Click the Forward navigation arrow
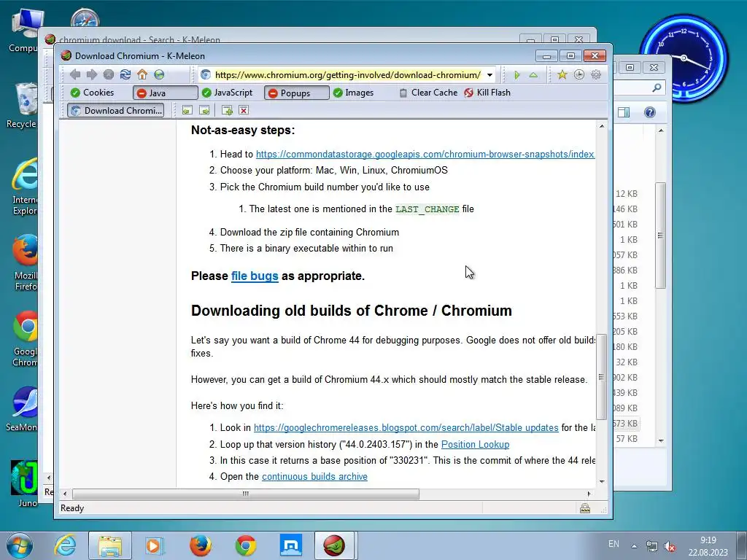The image size is (747, 560). [x=91, y=75]
